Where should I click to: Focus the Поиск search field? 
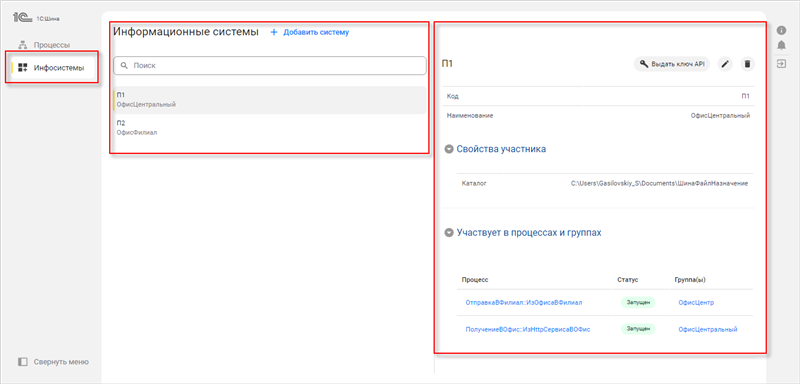tap(269, 66)
